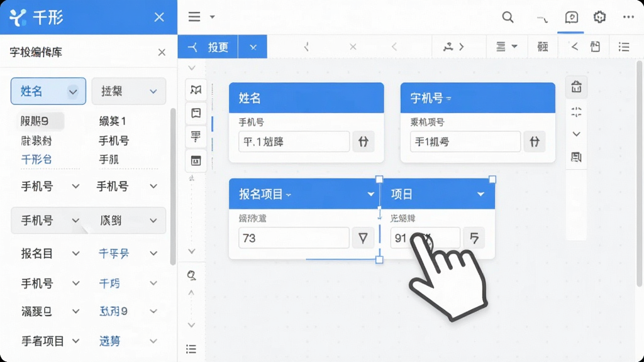Open the align lines dropdown in toolbar
Screen dimensions: 644x362
[506, 47]
